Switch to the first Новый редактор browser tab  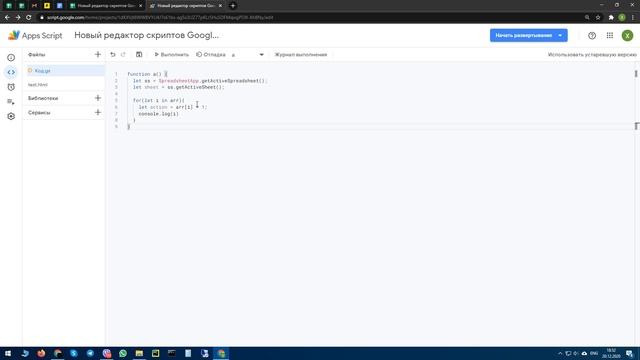tap(105, 6)
